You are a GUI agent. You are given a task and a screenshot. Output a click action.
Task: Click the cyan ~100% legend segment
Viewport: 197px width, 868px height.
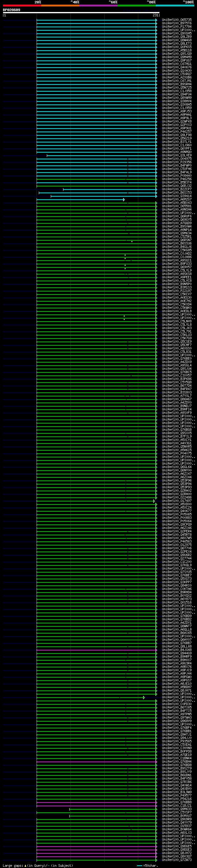pyautogui.click(x=175, y=6)
